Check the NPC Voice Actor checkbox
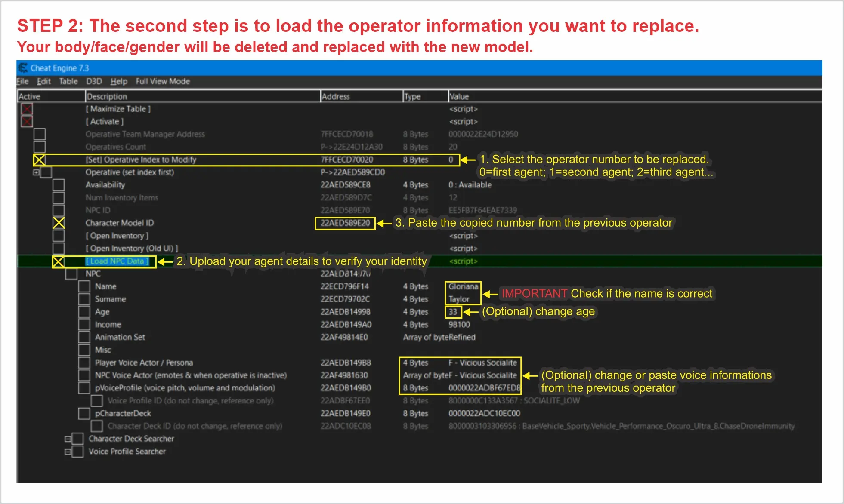The width and height of the screenshot is (844, 504). (x=84, y=375)
